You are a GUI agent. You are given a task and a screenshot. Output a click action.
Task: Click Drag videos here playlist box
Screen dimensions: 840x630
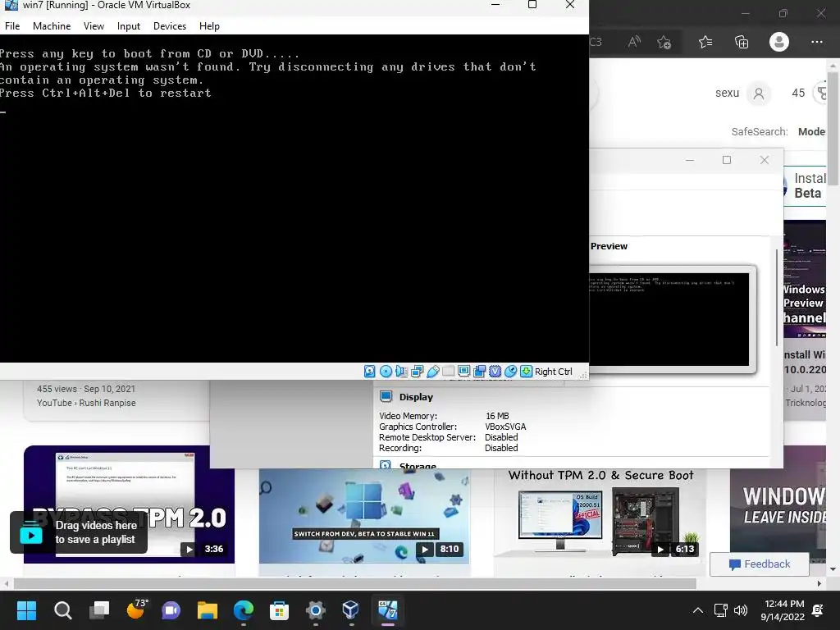tap(79, 532)
